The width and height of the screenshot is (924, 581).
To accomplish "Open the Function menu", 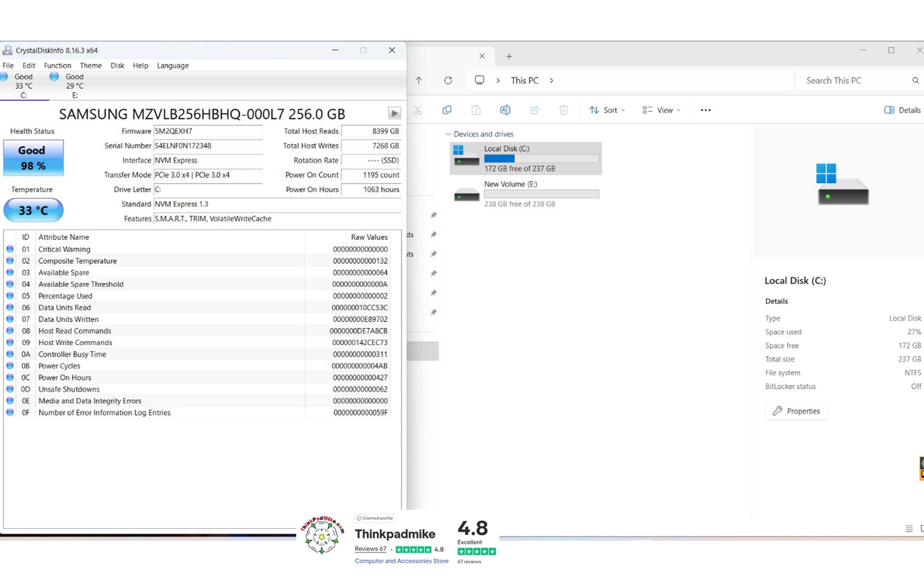I will (57, 66).
